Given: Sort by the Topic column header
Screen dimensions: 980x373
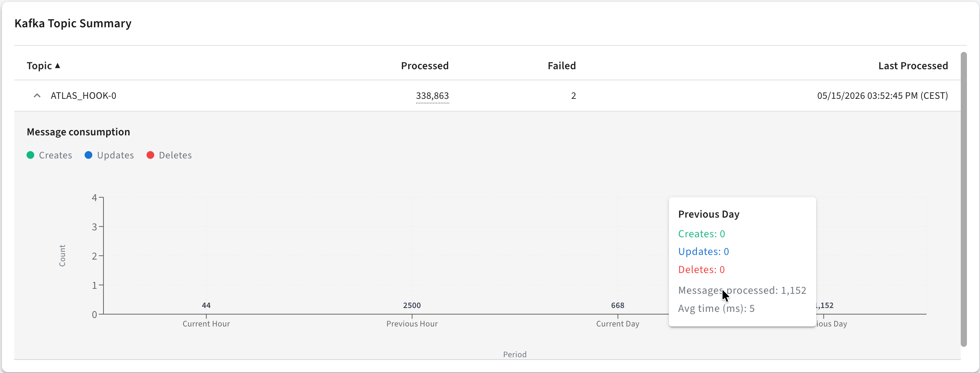Looking at the screenshot, I should tap(39, 66).
